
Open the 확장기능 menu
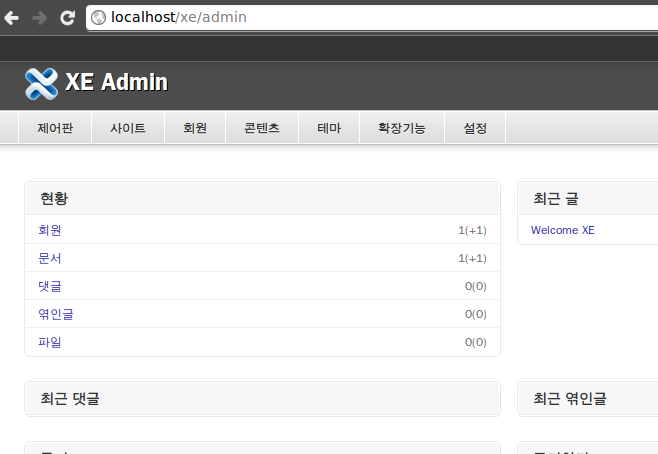pyautogui.click(x=402, y=128)
